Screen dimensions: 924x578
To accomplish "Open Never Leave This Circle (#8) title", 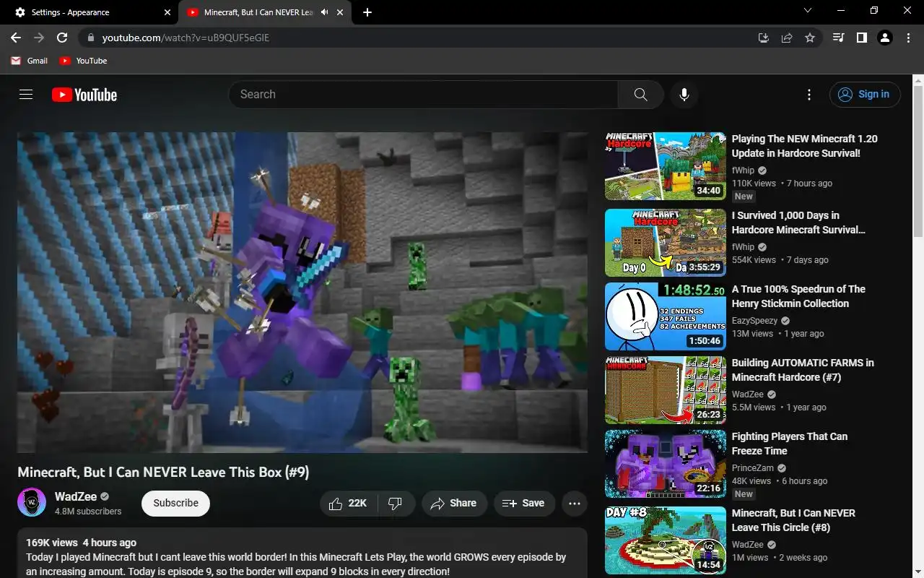I will pyautogui.click(x=793, y=520).
